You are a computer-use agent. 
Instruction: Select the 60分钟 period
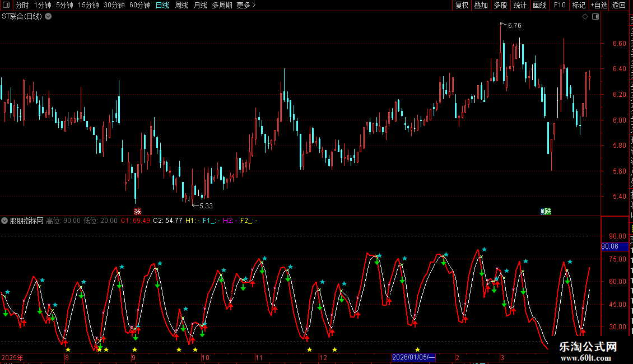pos(139,5)
